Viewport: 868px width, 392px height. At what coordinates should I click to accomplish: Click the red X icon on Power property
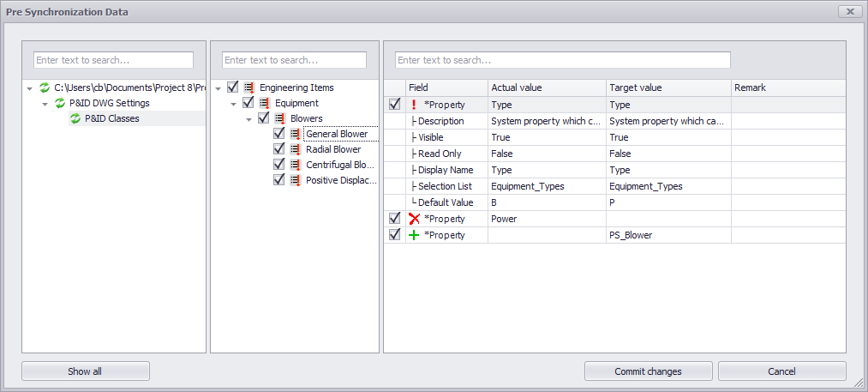(x=414, y=219)
